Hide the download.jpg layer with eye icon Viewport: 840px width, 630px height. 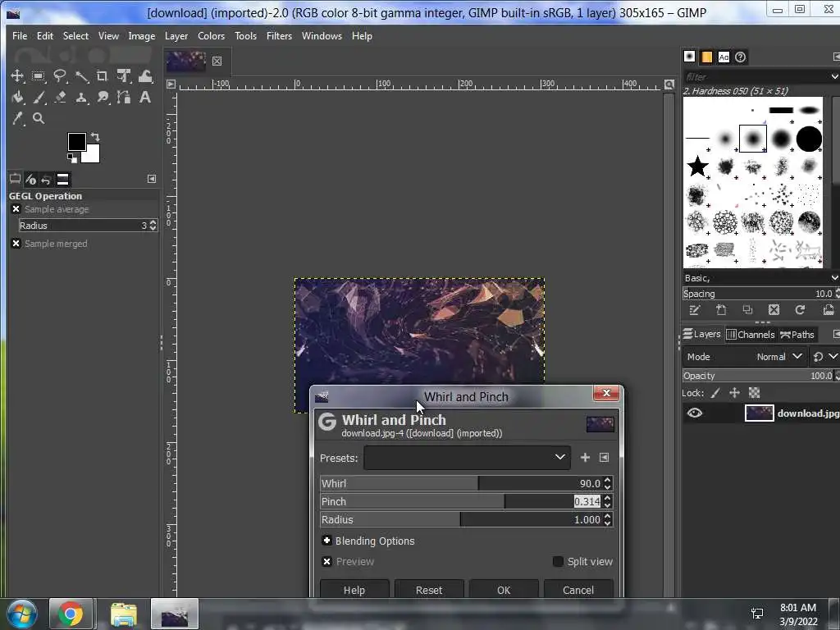coord(695,413)
